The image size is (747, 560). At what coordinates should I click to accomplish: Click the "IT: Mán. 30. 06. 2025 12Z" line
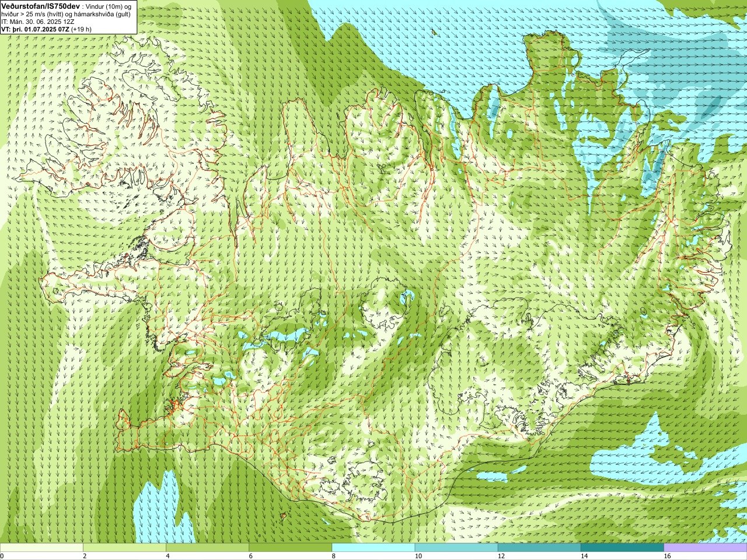tap(38, 21)
